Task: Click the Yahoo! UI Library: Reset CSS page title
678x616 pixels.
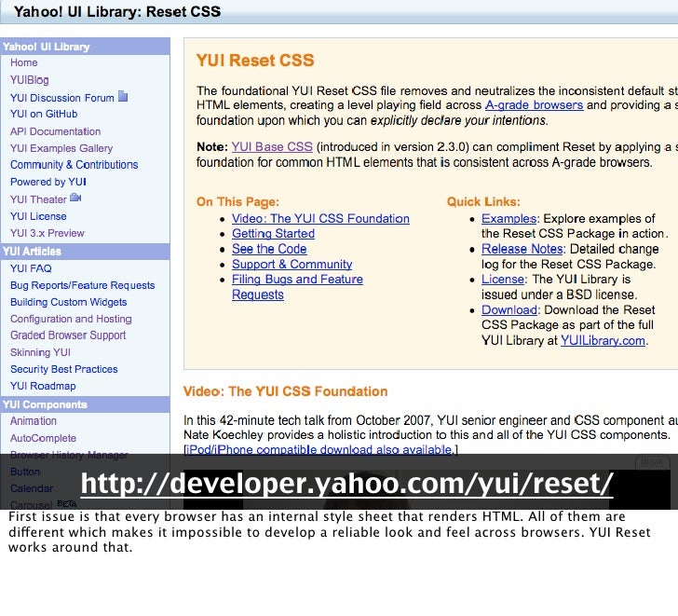Action: 117,11
